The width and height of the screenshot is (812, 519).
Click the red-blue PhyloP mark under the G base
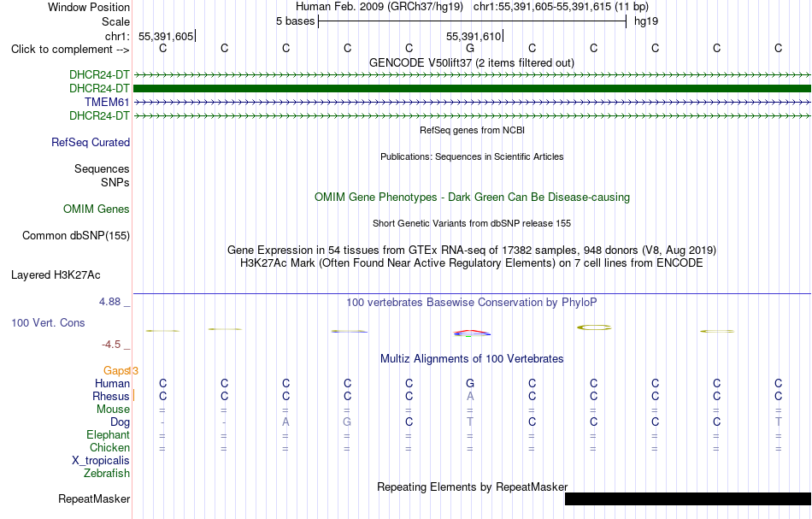coord(471,333)
